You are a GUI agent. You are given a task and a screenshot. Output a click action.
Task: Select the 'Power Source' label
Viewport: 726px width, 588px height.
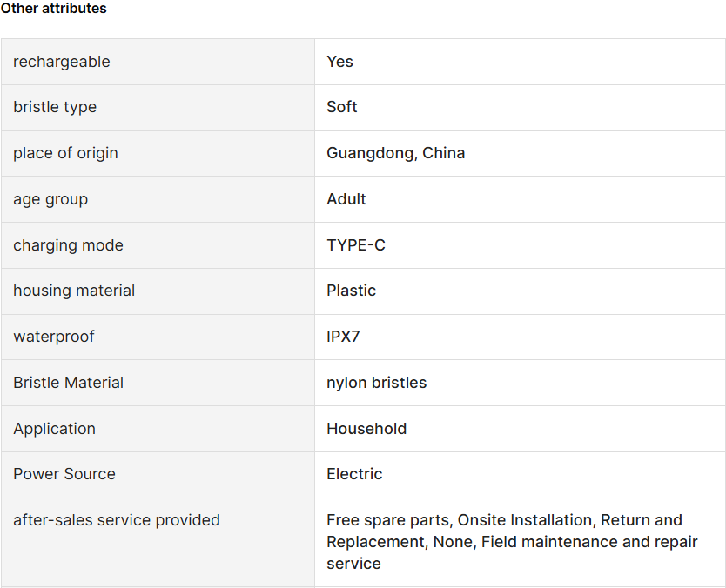pos(64,474)
